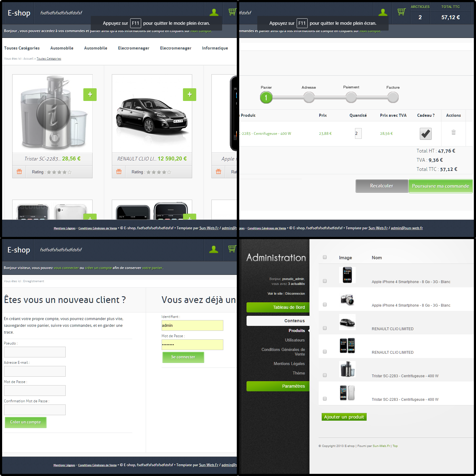Click the Poursuivre ma commande button
The height and width of the screenshot is (476, 476).
coord(440,186)
